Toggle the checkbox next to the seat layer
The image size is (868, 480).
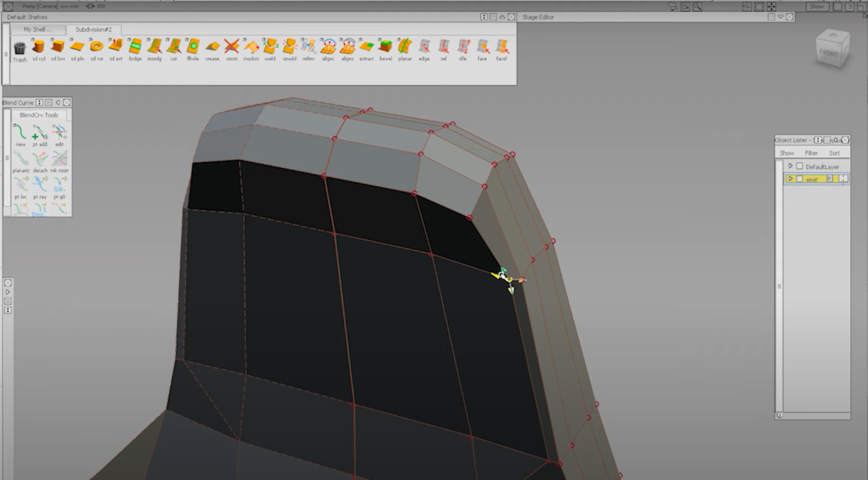800,179
